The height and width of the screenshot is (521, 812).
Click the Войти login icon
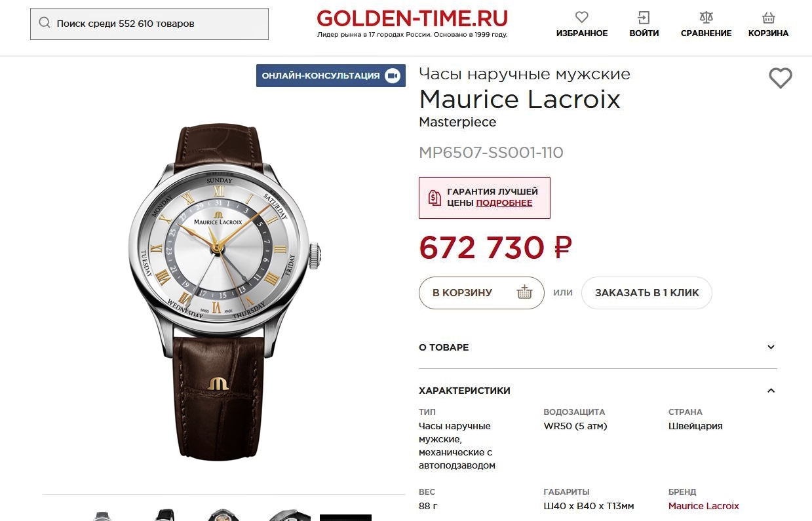click(644, 18)
